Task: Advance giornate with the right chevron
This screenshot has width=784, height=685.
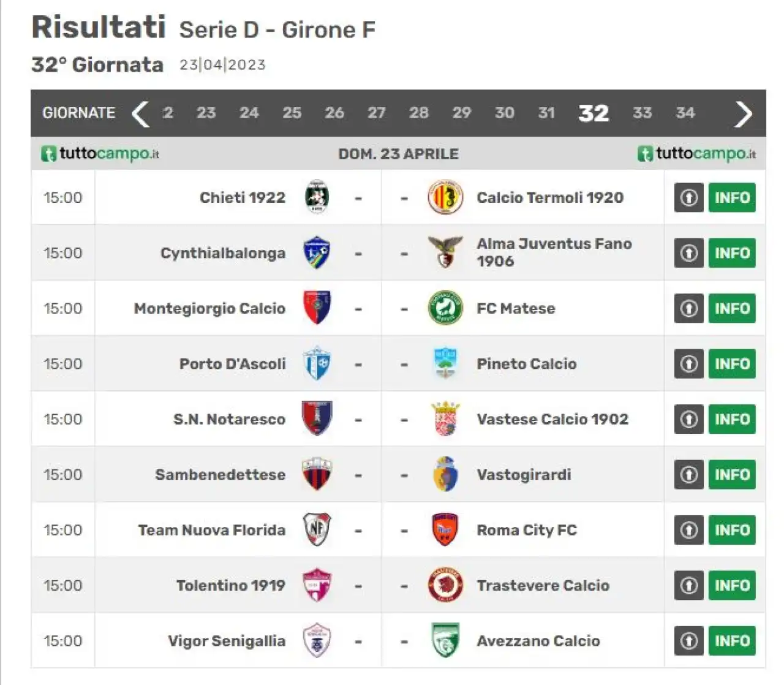Action: [743, 113]
